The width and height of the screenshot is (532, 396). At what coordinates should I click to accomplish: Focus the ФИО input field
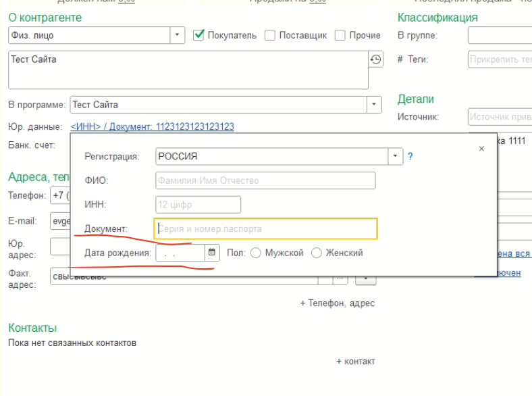pos(265,180)
